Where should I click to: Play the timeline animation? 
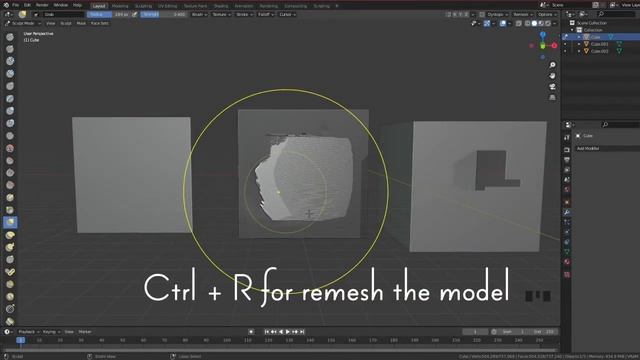[288, 332]
